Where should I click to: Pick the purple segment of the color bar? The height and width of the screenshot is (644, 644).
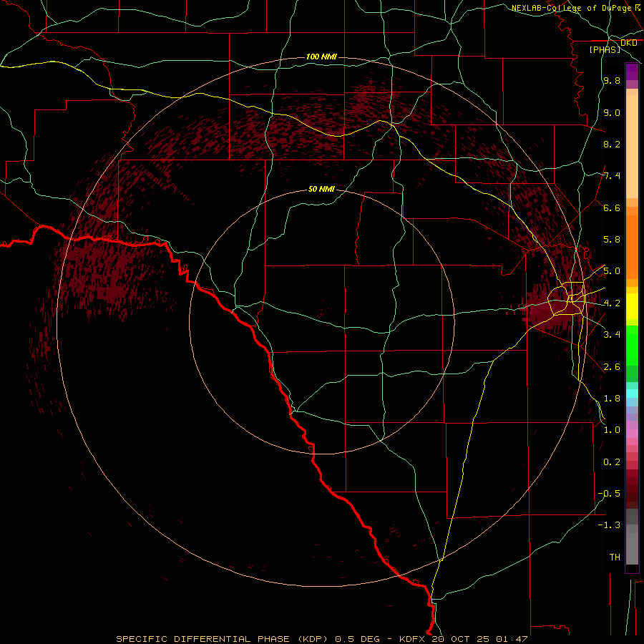(632, 72)
